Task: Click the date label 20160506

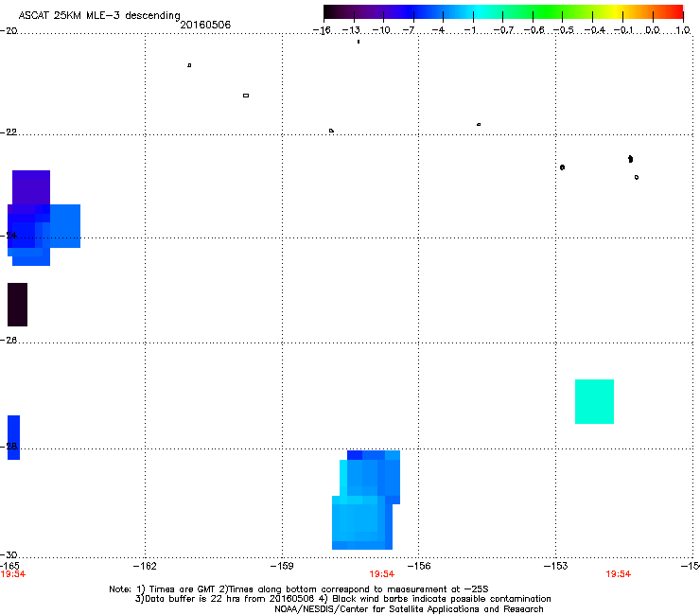Action: coord(205,25)
